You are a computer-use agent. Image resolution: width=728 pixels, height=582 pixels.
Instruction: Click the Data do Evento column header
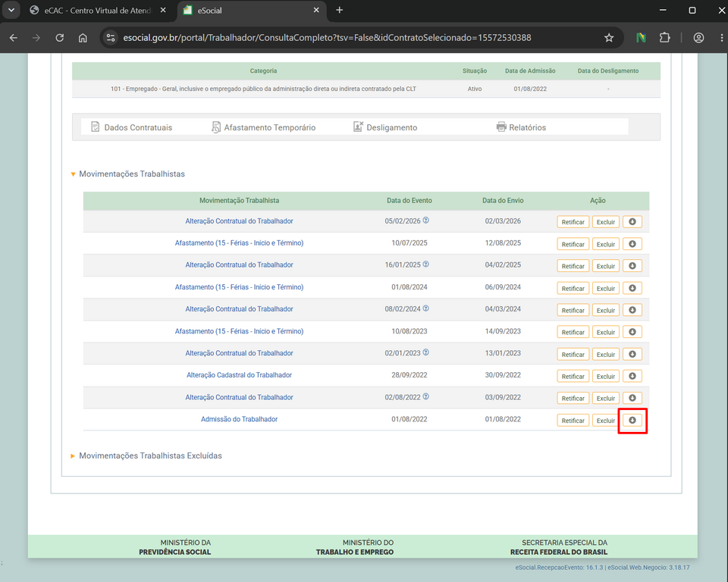point(409,201)
